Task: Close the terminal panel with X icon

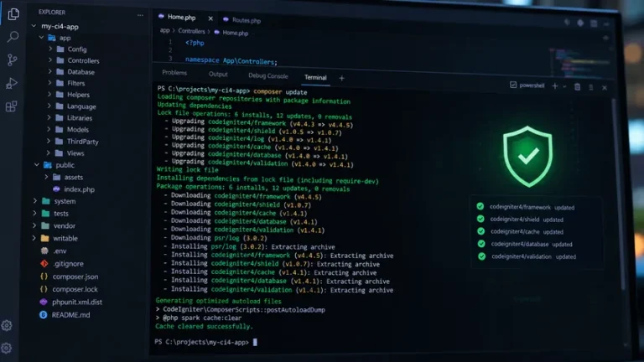Action: (x=605, y=87)
